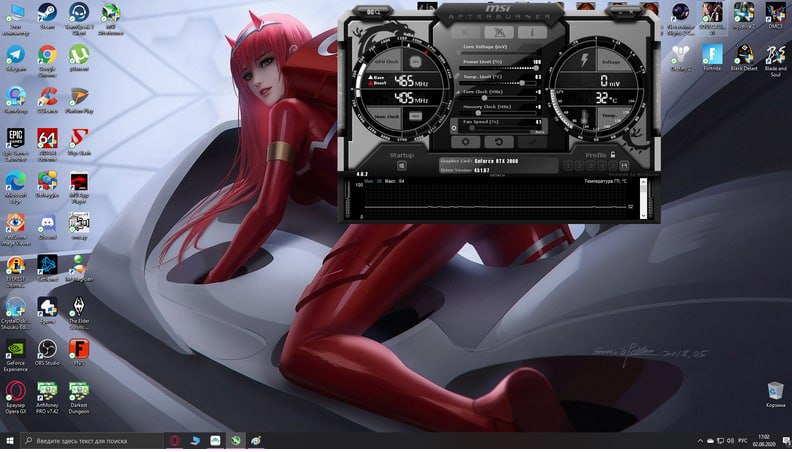Open Telegram desktop shortcut
The width and height of the screenshot is (792, 452).
coord(16,59)
